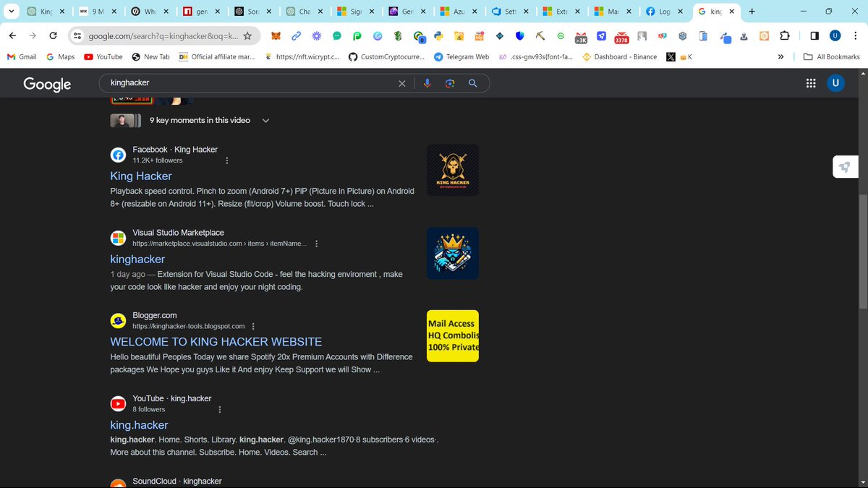This screenshot has height=488, width=868.
Task: Open more options for the YouTube king.hacker result
Action: pyautogui.click(x=220, y=409)
